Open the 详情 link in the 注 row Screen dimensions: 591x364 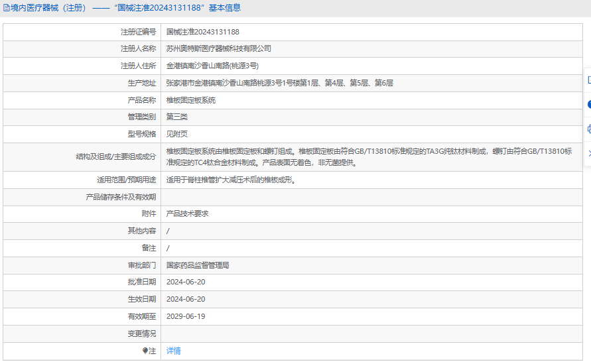(x=173, y=351)
